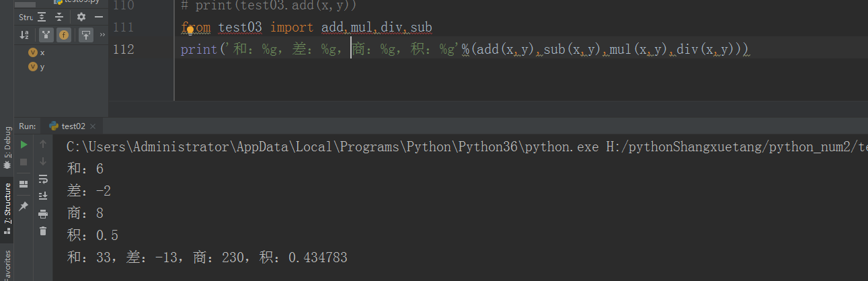This screenshot has height=281, width=868.
Task: Click editor gutter line number 112
Action: pos(124,49)
